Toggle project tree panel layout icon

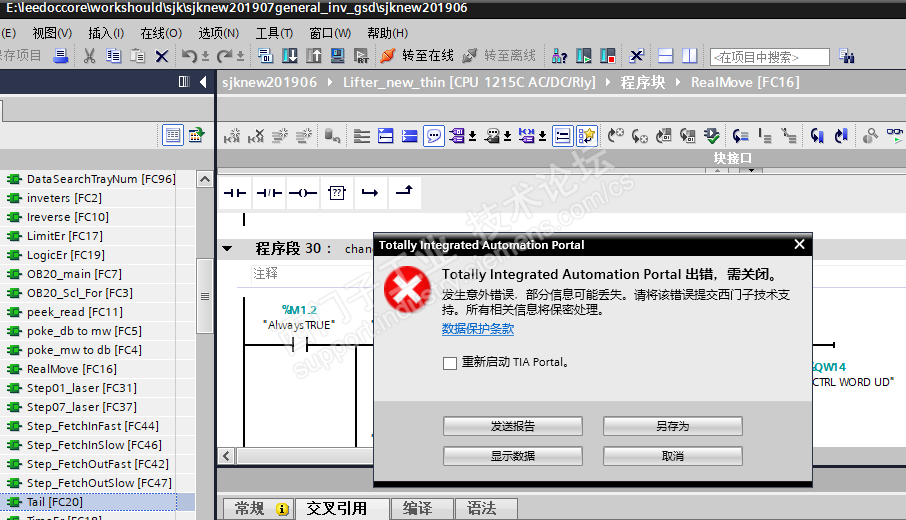(184, 82)
